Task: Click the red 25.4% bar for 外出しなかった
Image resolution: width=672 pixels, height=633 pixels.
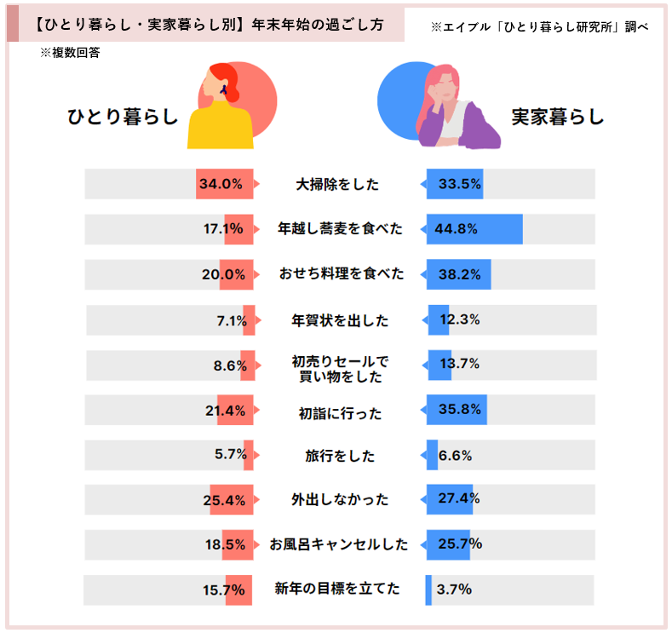Action: click(232, 499)
